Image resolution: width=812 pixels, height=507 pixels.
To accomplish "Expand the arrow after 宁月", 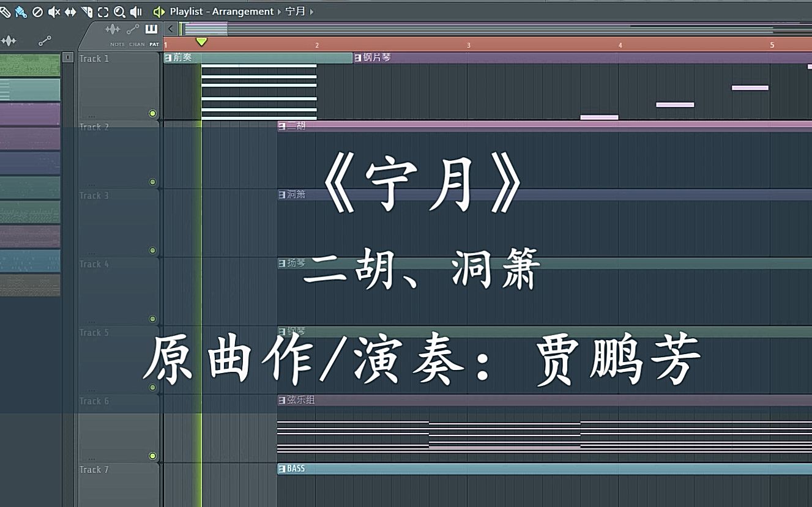I will click(x=311, y=12).
